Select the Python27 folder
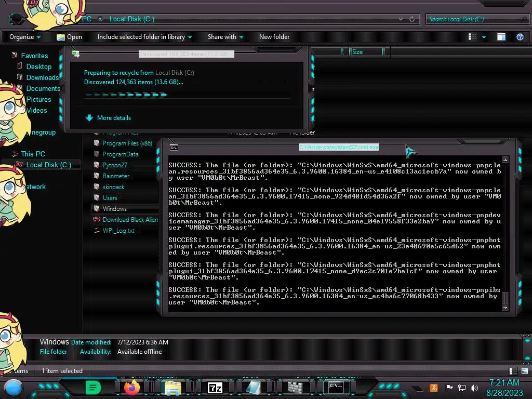 coord(115,165)
